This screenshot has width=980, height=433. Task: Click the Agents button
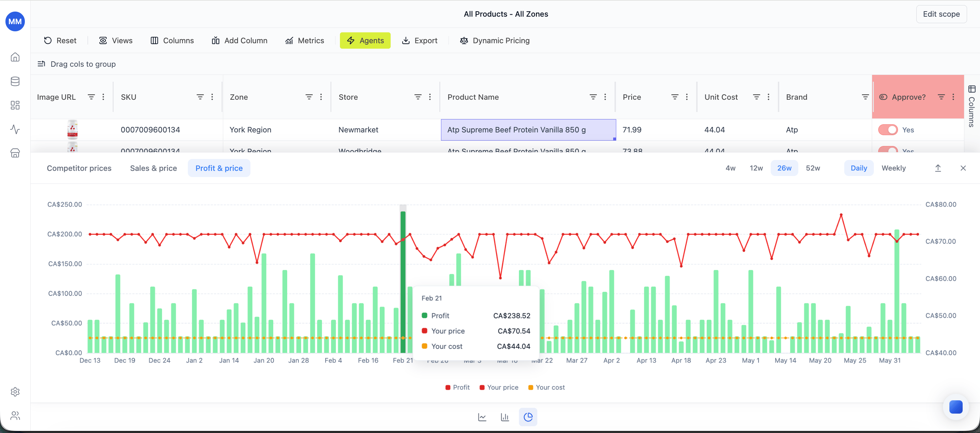point(365,40)
